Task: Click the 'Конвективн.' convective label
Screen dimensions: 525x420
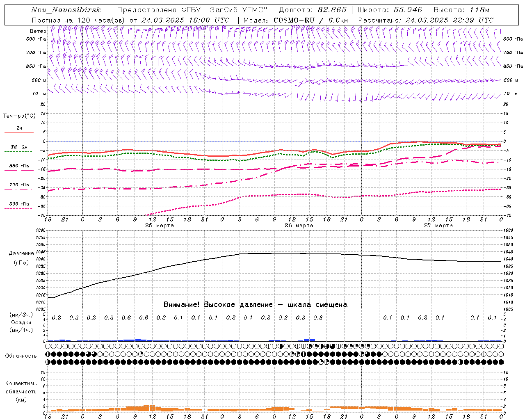Action: pyautogui.click(x=21, y=383)
